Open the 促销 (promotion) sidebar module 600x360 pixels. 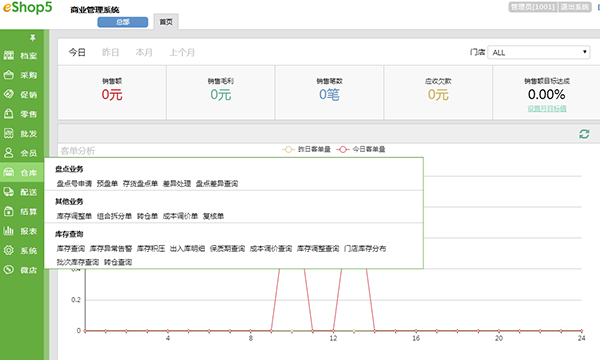pyautogui.click(x=21, y=94)
